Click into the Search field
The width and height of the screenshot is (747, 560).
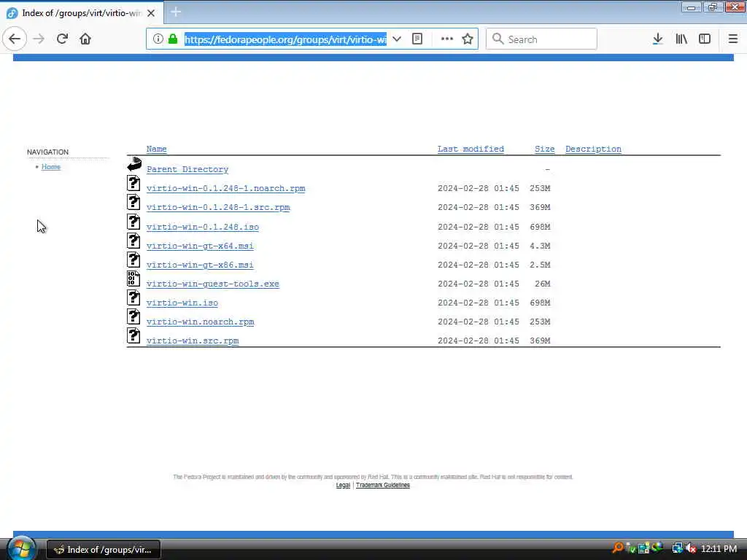541,39
